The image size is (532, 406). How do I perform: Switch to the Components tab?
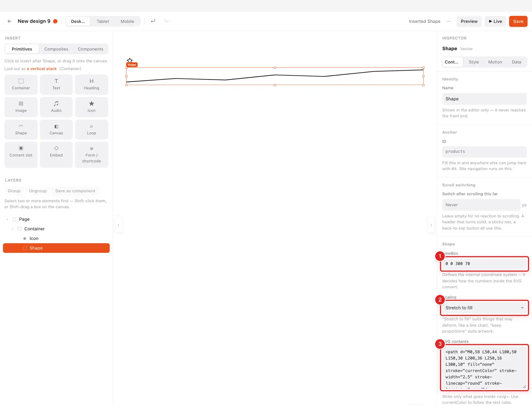90,49
